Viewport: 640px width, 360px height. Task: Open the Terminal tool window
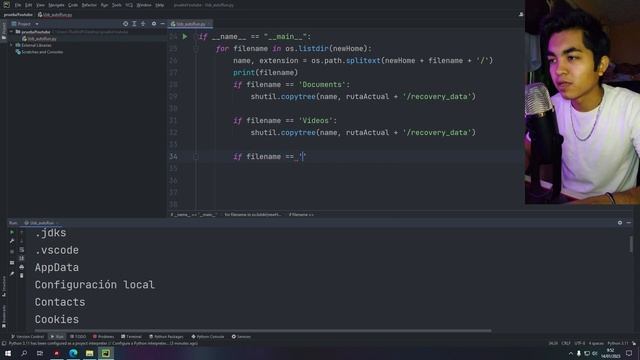pyautogui.click(x=131, y=337)
